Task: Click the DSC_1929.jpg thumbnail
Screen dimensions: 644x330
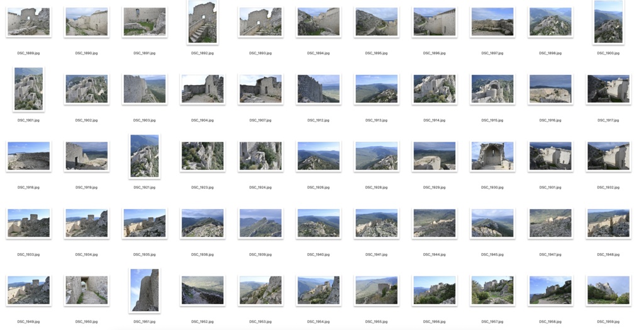Action: tap(434, 156)
